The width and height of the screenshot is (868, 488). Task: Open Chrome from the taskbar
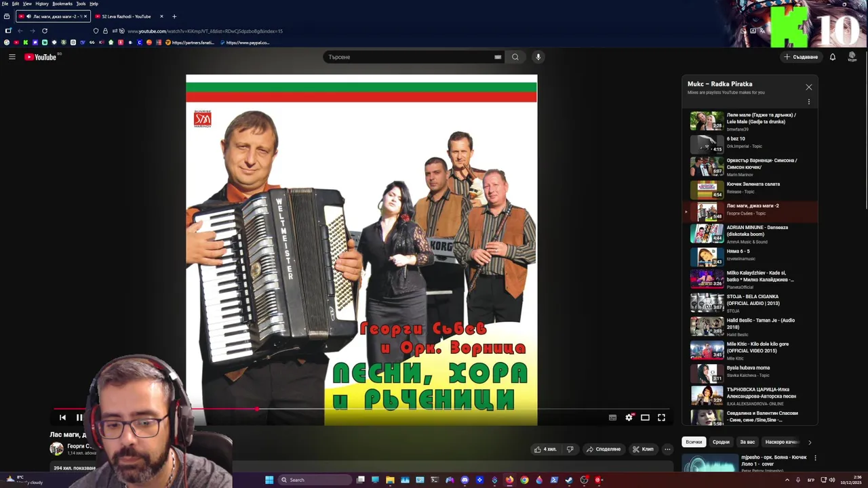(x=524, y=480)
